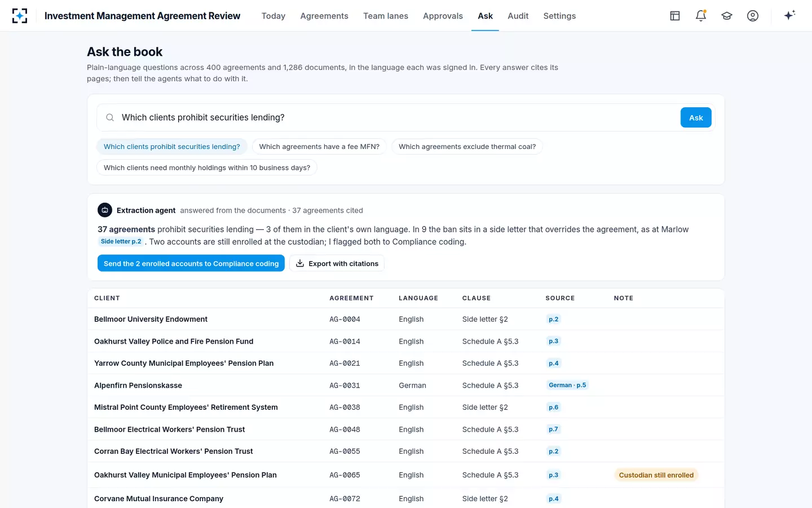Switch to the Audit tab
The image size is (812, 508).
click(518, 16)
